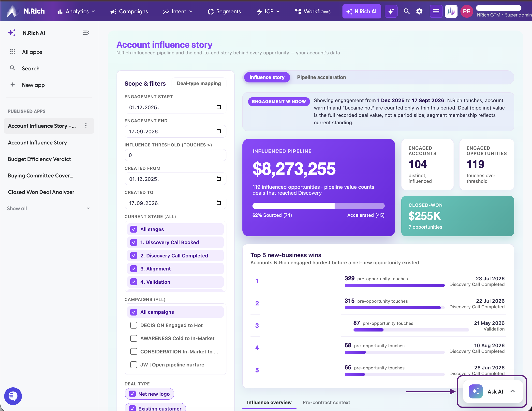Expand the Intent dropdown menu
Viewport: 532px width, 411px height.
tap(191, 12)
